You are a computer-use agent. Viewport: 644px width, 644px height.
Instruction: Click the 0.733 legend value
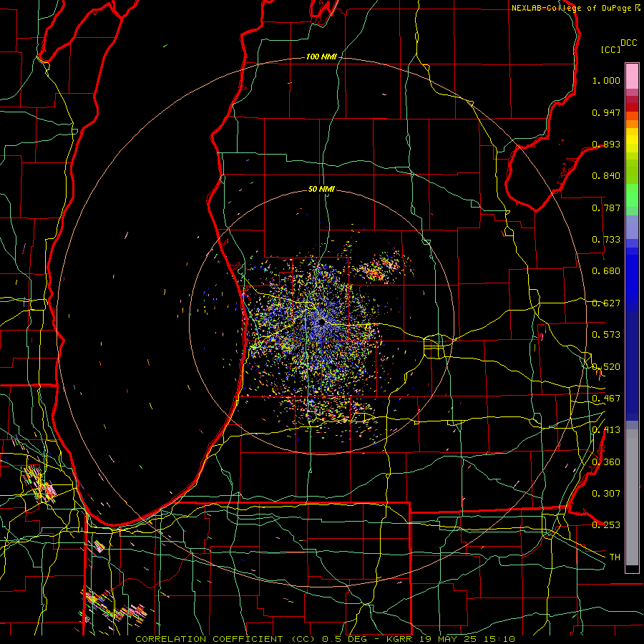(606, 240)
